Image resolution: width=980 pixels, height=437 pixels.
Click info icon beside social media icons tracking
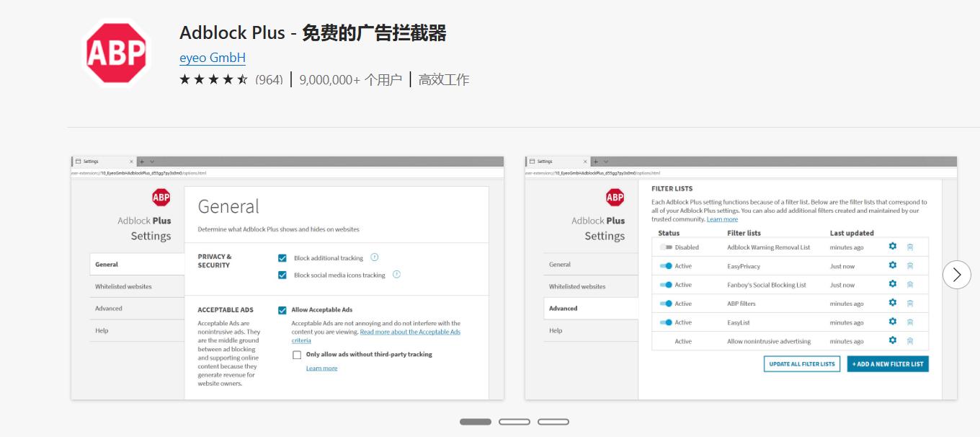click(x=396, y=275)
